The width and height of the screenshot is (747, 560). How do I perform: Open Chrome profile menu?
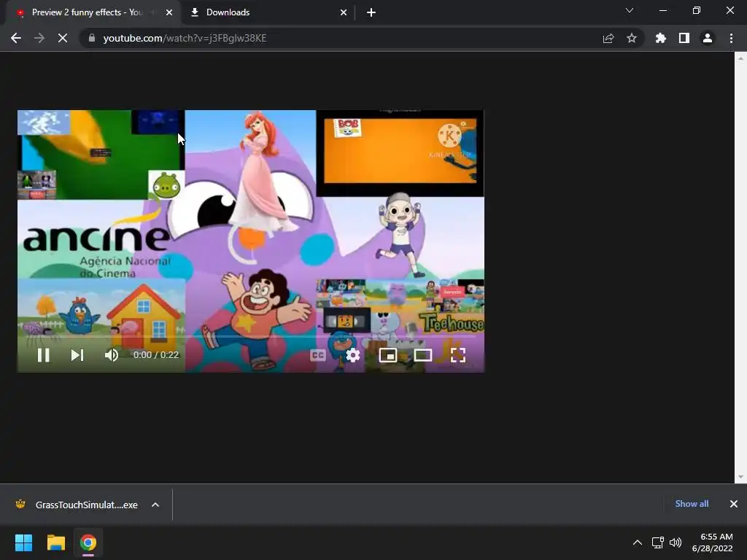[708, 38]
